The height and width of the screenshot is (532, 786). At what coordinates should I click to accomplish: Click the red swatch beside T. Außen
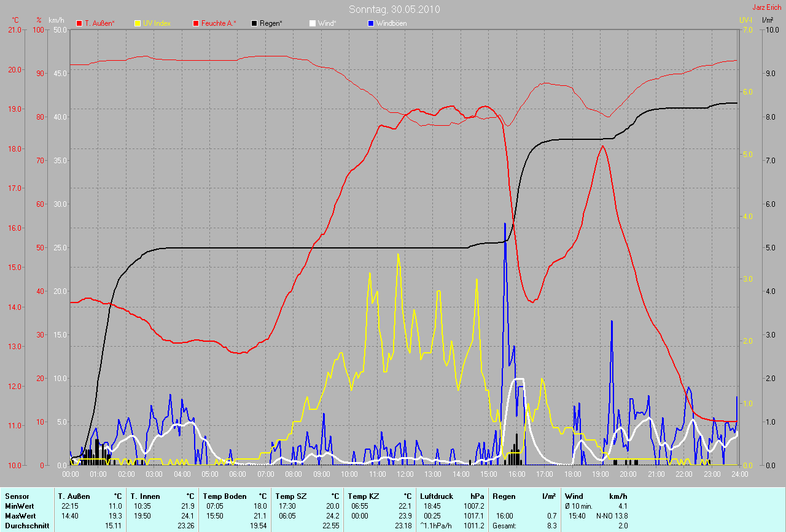point(79,23)
